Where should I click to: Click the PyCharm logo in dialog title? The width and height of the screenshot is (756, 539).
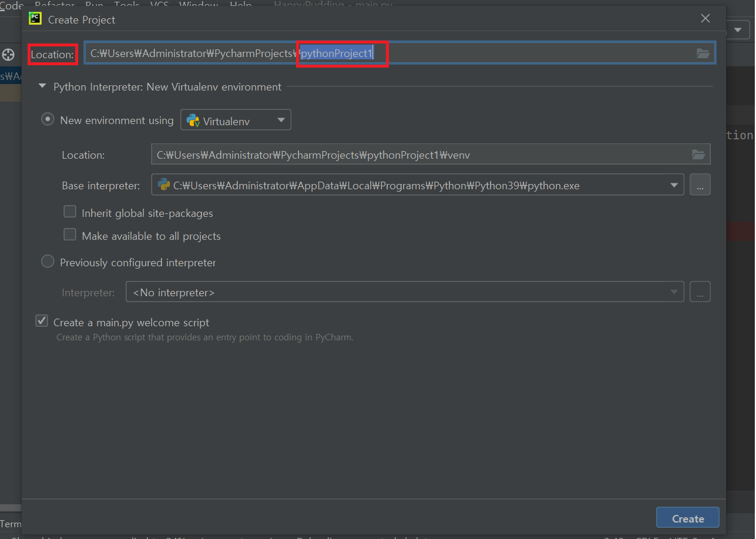(x=35, y=19)
